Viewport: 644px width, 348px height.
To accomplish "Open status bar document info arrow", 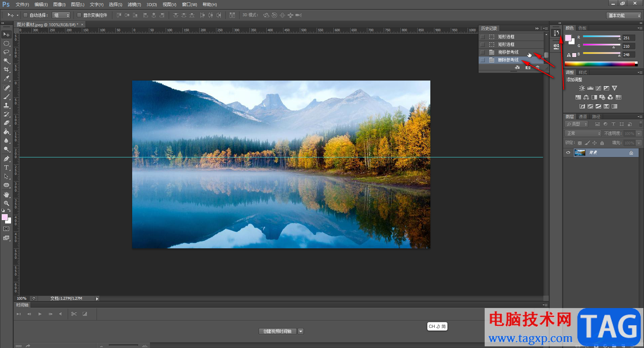I will [x=97, y=299].
